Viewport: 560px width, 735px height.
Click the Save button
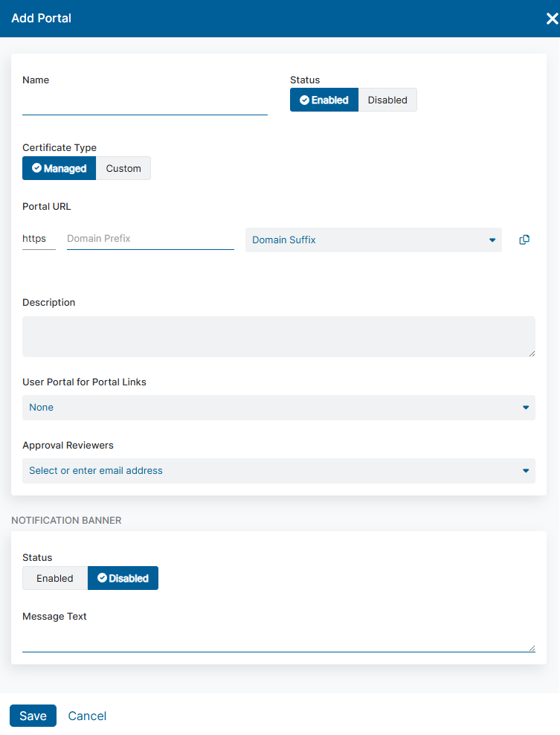coord(33,716)
